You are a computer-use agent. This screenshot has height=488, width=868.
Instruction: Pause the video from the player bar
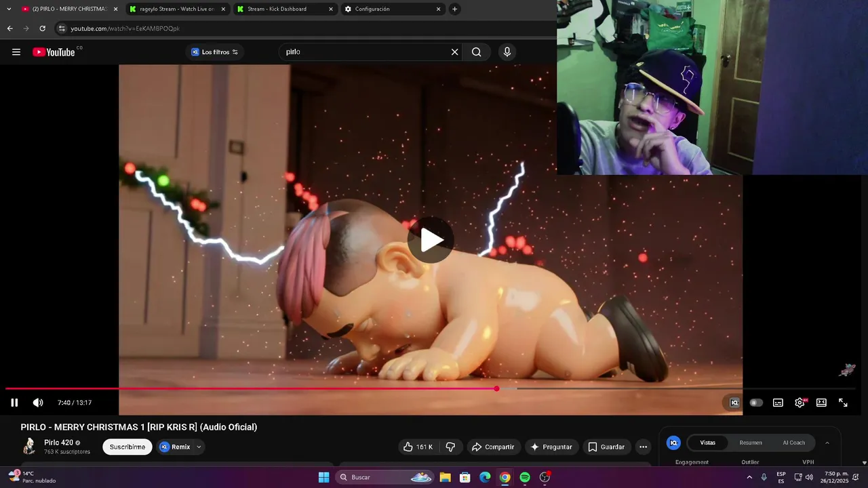pyautogui.click(x=14, y=403)
